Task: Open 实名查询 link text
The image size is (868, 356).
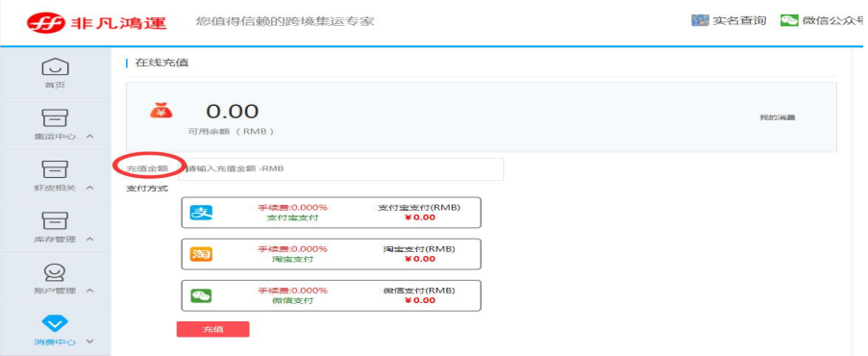Action: 739,21
